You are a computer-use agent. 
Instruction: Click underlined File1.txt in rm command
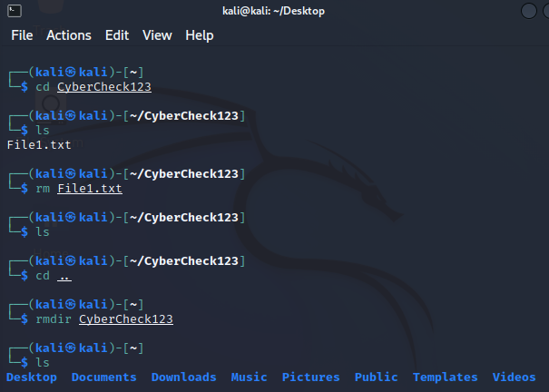click(x=90, y=189)
